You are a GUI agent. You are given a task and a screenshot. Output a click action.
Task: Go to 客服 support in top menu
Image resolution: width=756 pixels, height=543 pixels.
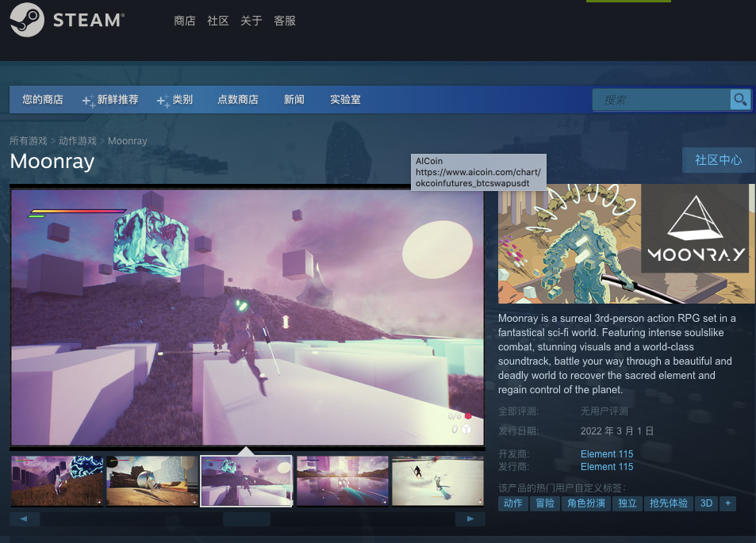coord(285,21)
